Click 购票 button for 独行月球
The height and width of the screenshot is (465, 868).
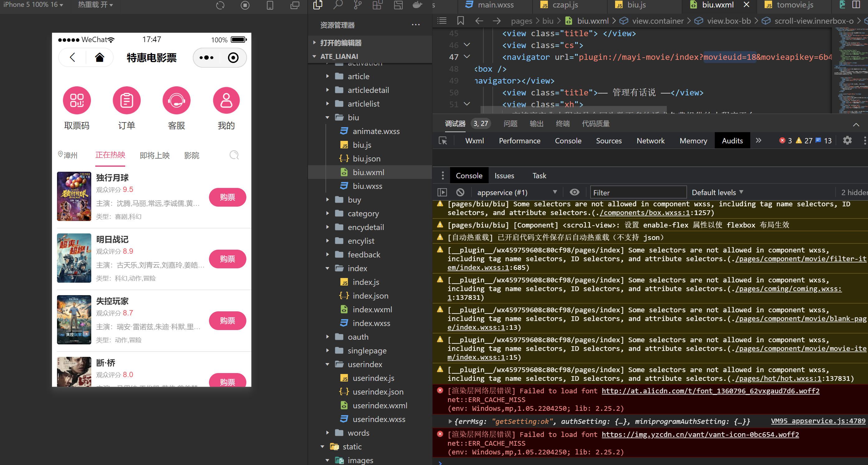click(227, 197)
